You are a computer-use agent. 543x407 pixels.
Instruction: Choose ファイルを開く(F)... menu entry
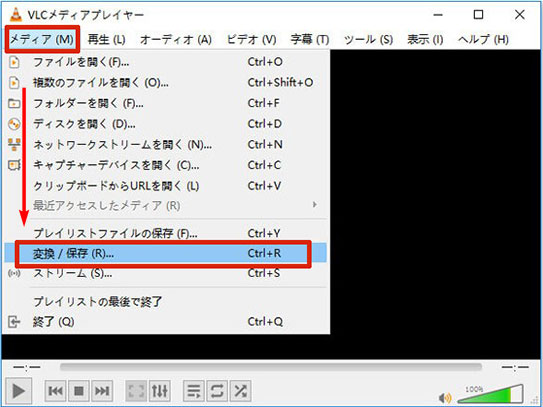coord(166,62)
